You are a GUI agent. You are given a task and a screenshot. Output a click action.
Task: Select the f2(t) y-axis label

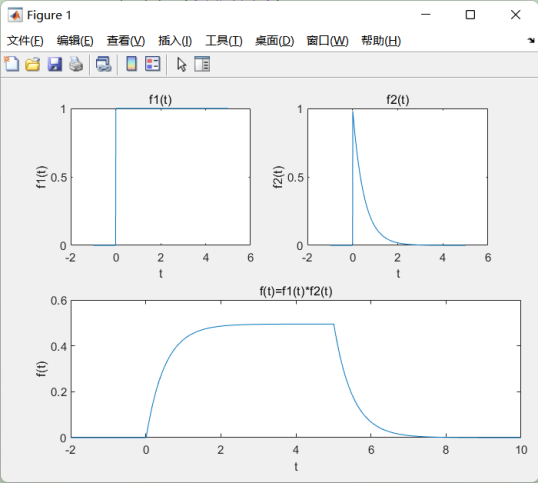click(278, 177)
